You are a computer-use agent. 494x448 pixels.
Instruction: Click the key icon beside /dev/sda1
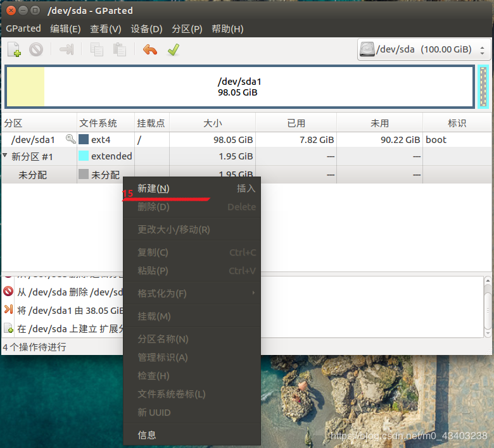point(70,139)
